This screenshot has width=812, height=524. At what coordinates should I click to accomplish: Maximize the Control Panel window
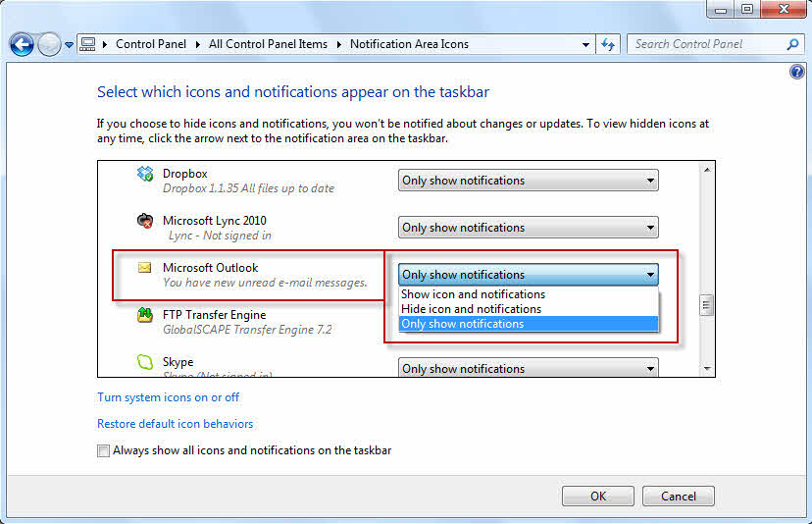tap(746, 9)
